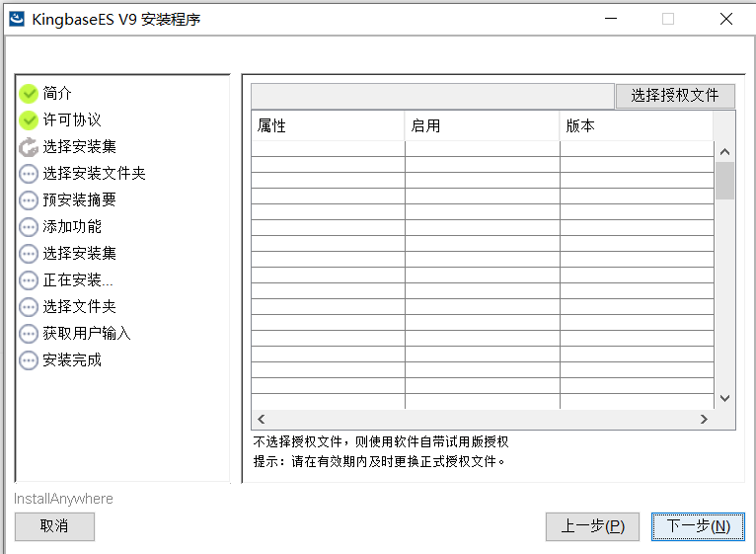Click the green checkmark icon beside 简介
The height and width of the screenshot is (554, 756).
pyautogui.click(x=29, y=94)
